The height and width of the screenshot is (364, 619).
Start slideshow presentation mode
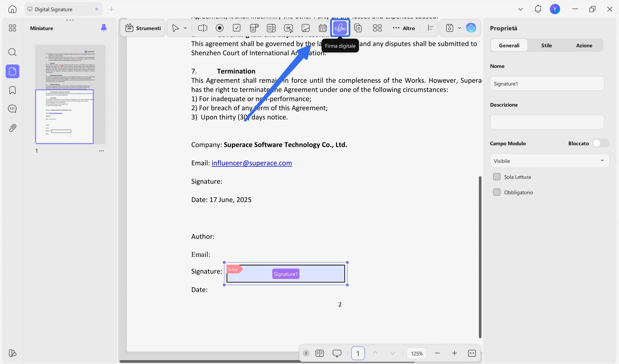(337, 353)
